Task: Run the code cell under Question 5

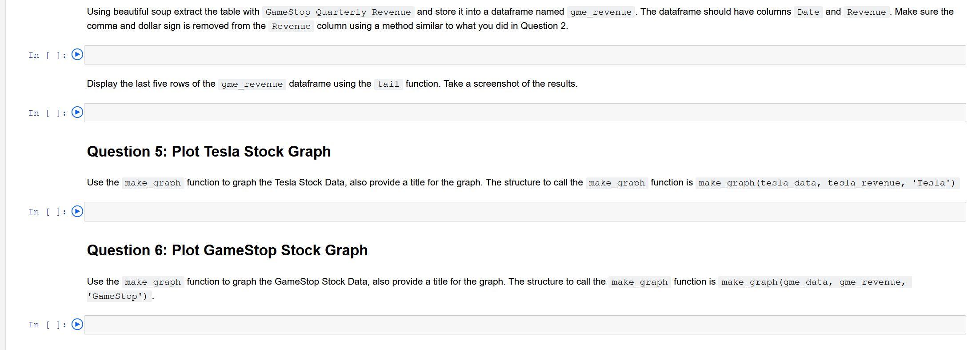Action: pyautogui.click(x=77, y=211)
